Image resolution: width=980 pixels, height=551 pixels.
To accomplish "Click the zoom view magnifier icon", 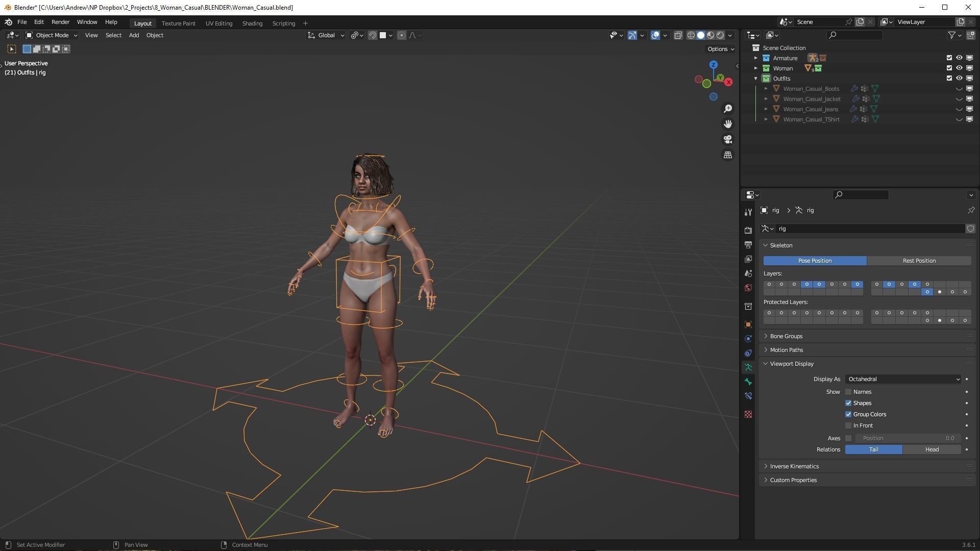I will coord(728,109).
